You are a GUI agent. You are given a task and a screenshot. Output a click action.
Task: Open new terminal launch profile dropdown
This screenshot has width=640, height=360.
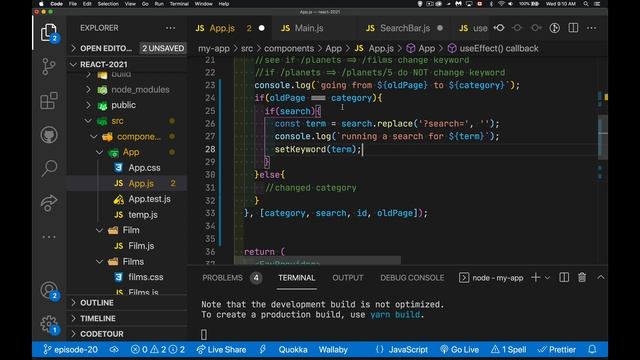pos(547,278)
